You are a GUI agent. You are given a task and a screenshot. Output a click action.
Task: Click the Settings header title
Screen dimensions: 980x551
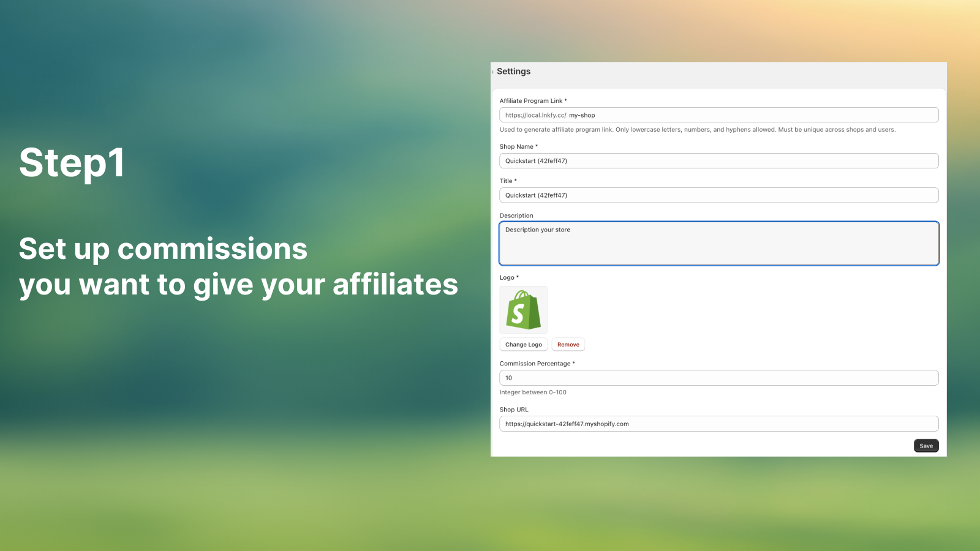(514, 71)
